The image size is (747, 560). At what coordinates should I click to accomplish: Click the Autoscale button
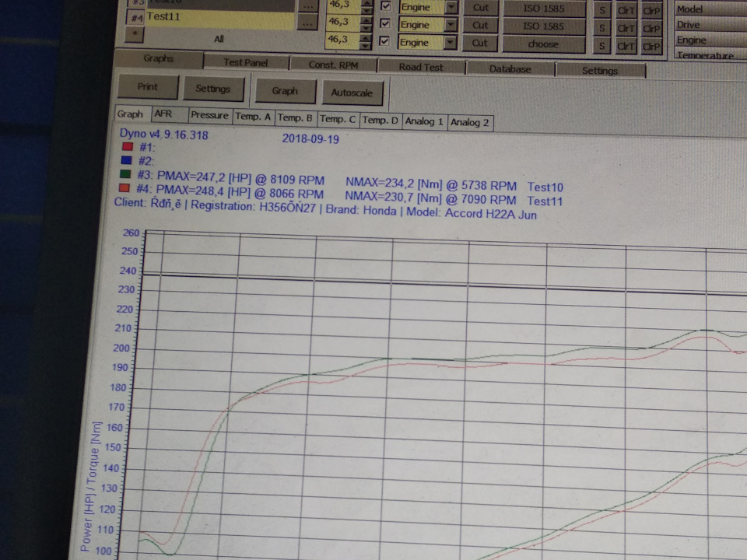tap(352, 93)
